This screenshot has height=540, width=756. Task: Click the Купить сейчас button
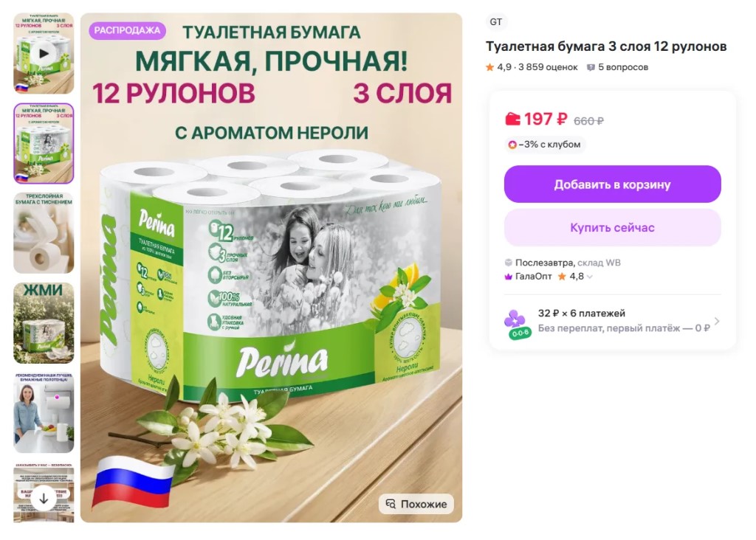point(612,227)
